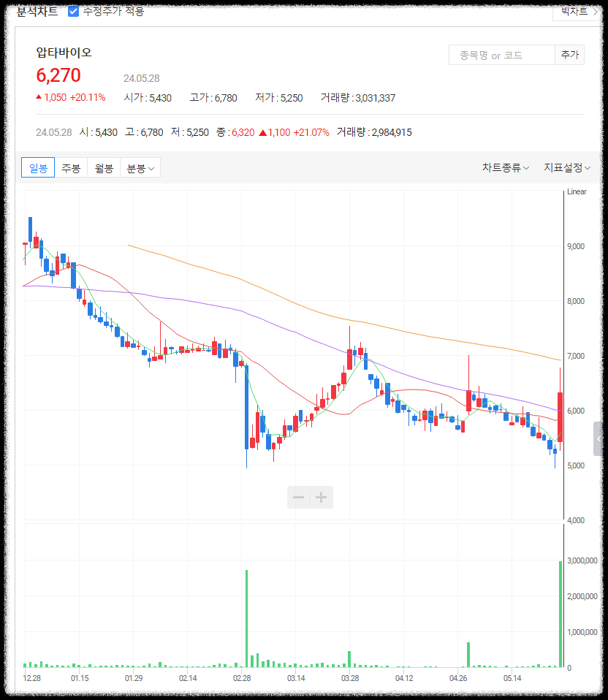The height and width of the screenshot is (700, 608).
Task: Switch to the 월봉 tab
Action: (x=104, y=168)
